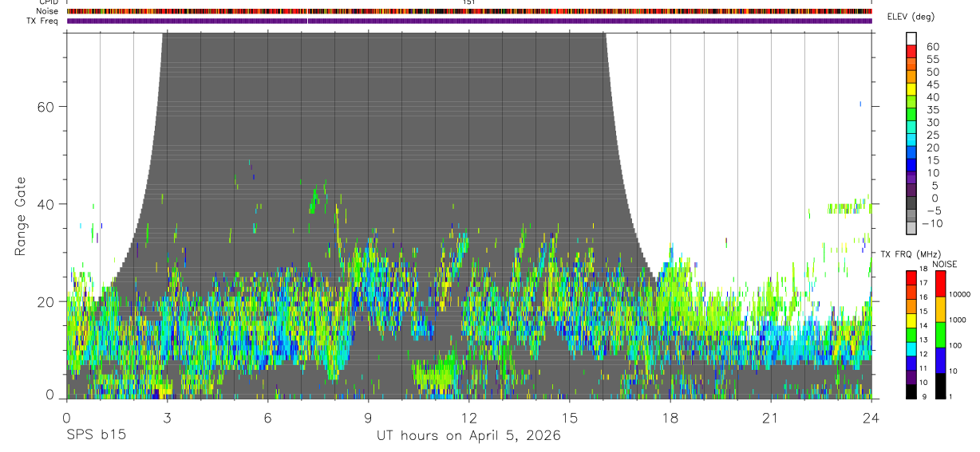Click the 'Noise' row label at top
980x452 pixels.
click(x=48, y=12)
